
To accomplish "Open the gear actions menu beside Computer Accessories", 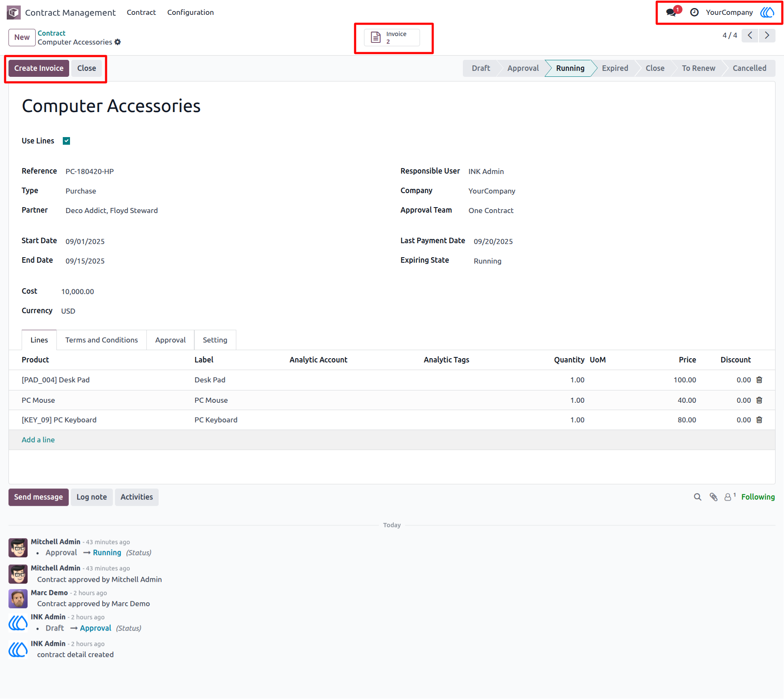I will (x=118, y=42).
